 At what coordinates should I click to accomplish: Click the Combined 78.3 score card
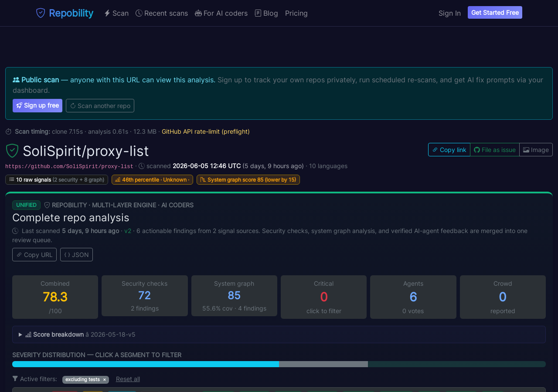(x=55, y=297)
